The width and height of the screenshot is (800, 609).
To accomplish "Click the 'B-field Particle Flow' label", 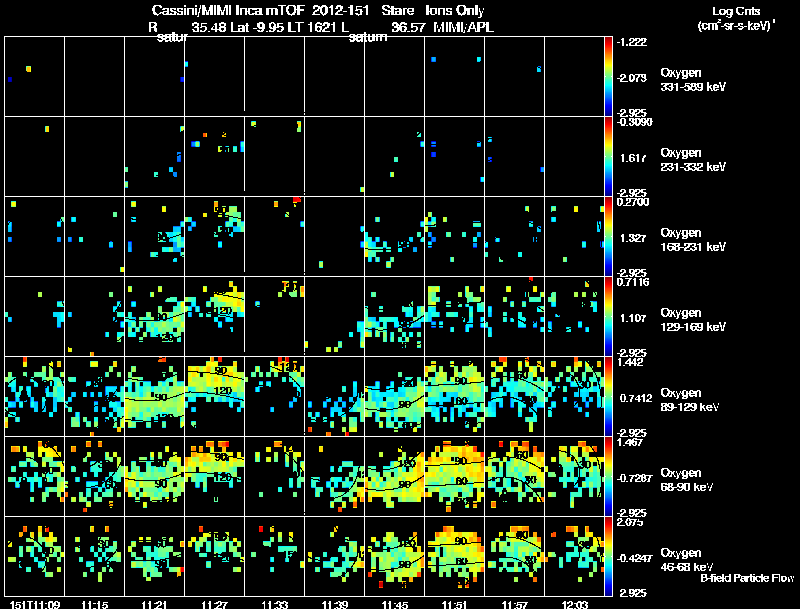I will 747,578.
